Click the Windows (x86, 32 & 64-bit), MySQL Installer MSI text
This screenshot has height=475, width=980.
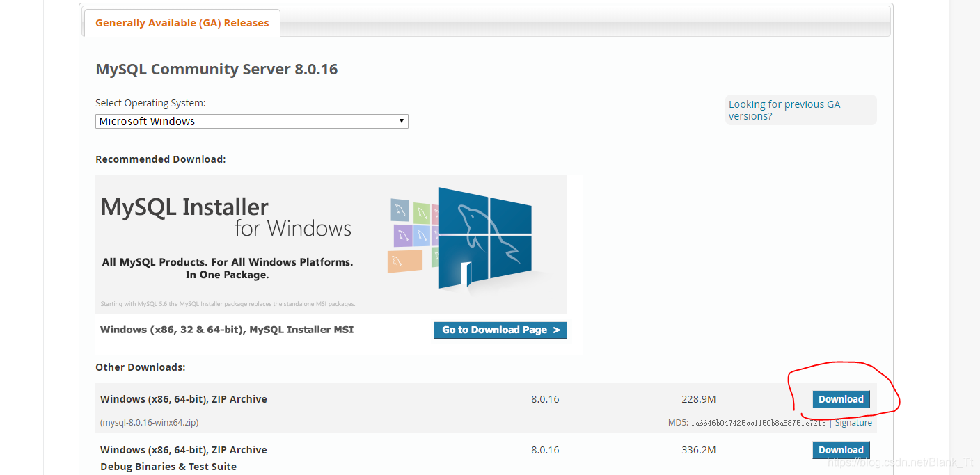[227, 330]
